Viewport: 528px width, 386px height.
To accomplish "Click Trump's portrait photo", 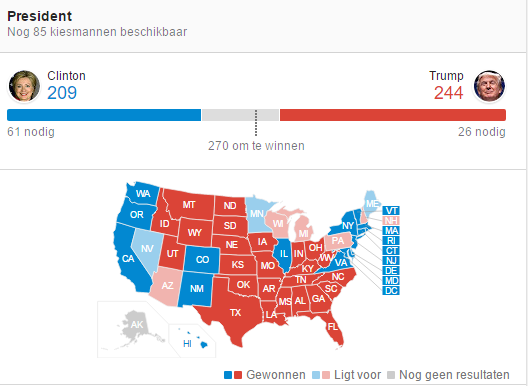I will (x=489, y=86).
